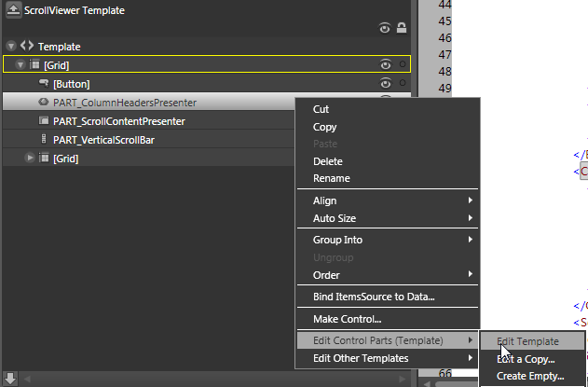The width and height of the screenshot is (588, 387).
Task: Click the grid icon of the highlighted [Grid] row
Action: click(34, 64)
